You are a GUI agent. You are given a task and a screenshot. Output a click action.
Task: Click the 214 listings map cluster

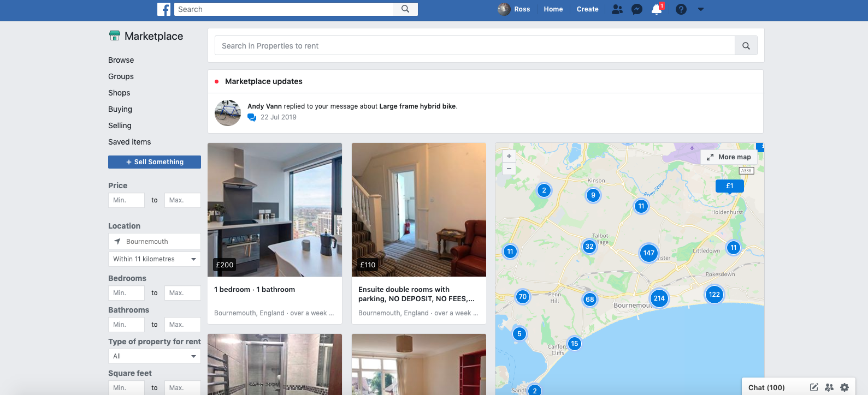point(659,298)
